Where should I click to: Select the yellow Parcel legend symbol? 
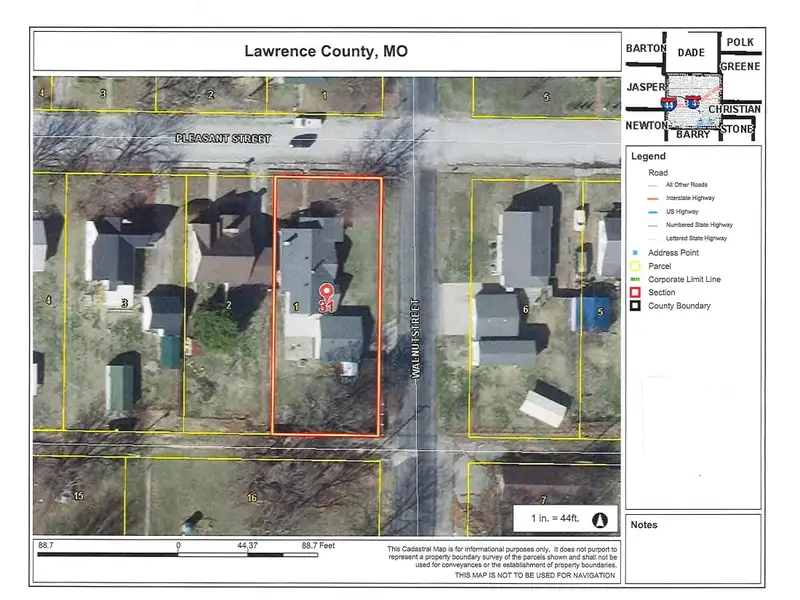(x=633, y=267)
